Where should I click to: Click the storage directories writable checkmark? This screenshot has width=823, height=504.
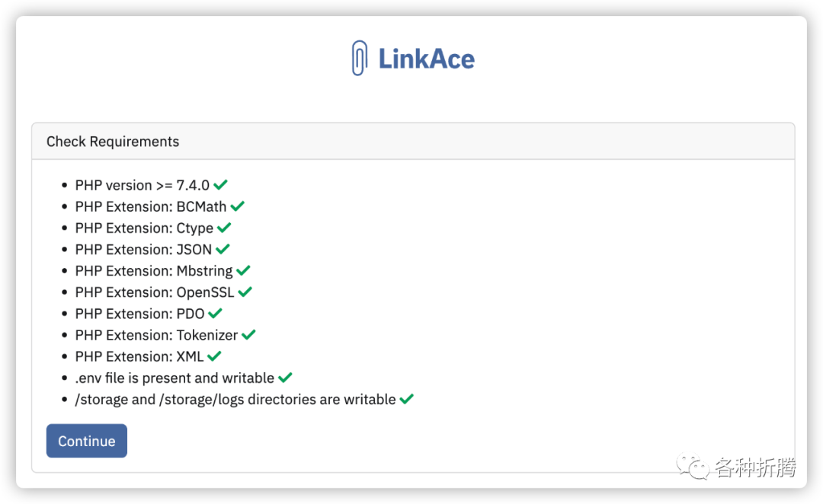point(406,399)
